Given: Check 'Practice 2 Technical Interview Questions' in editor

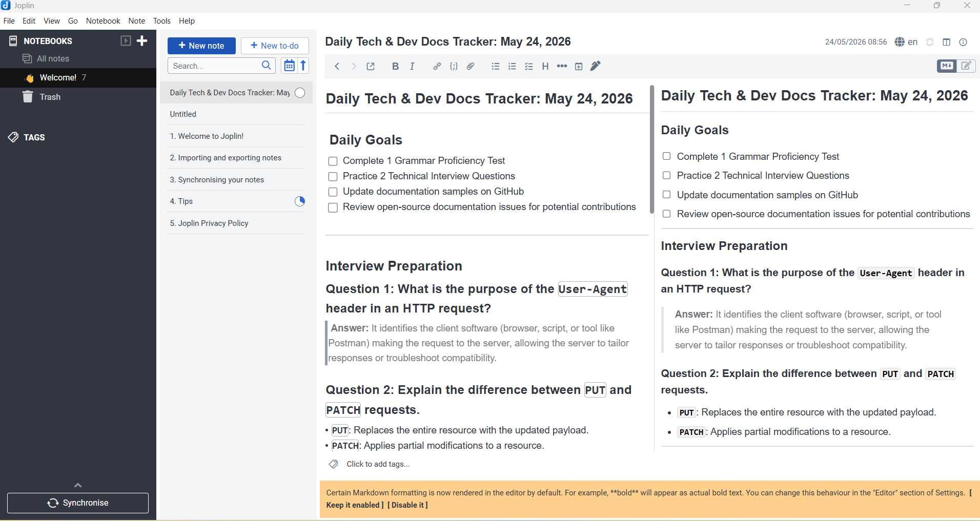Looking at the screenshot, I should click(333, 177).
